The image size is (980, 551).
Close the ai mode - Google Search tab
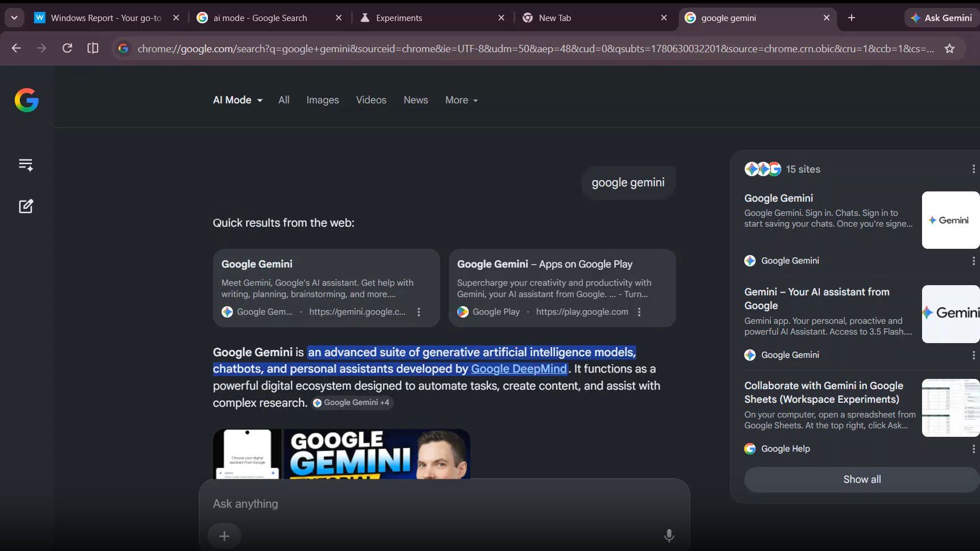[x=339, y=18]
